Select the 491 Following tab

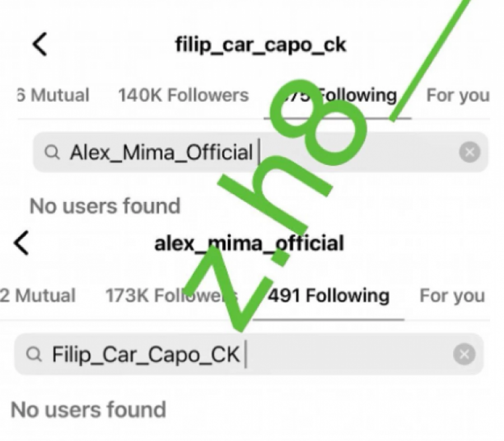pos(329,295)
